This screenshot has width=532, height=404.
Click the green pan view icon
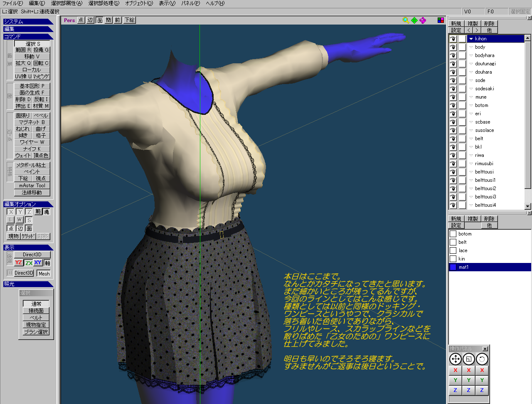(x=414, y=20)
